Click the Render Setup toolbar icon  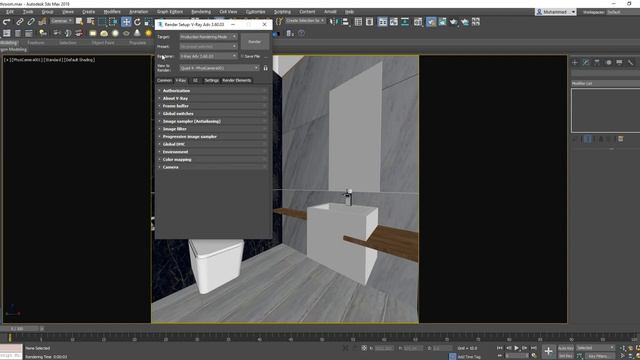pos(431,22)
